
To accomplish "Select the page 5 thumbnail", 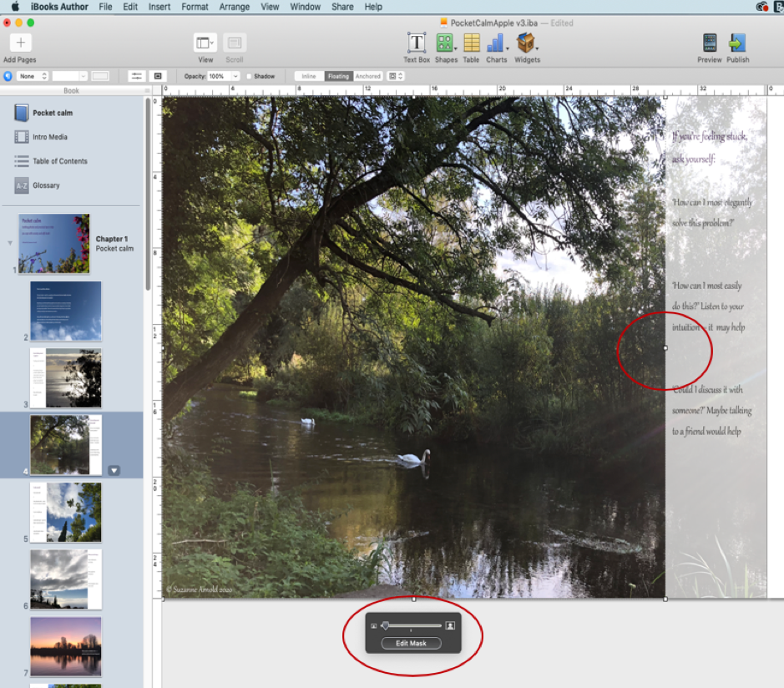I will (65, 512).
